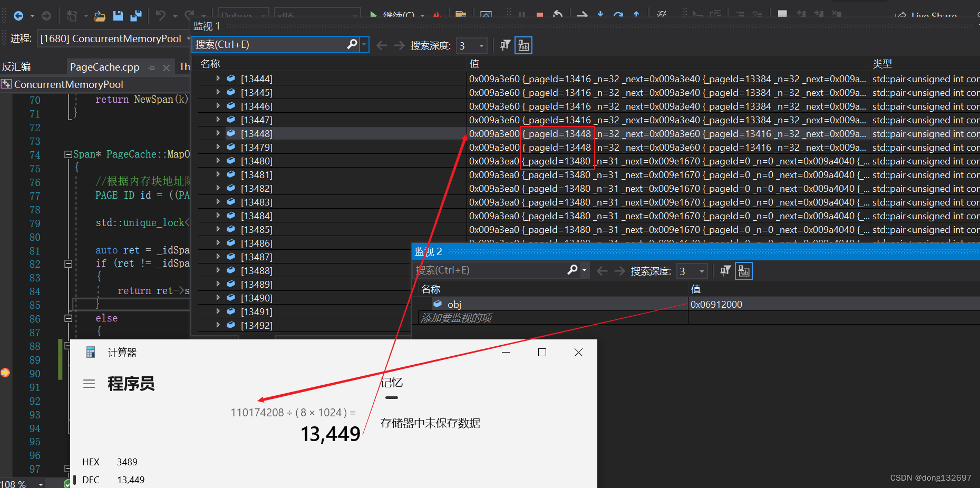Collapse the code block at line 74

tap(68, 154)
